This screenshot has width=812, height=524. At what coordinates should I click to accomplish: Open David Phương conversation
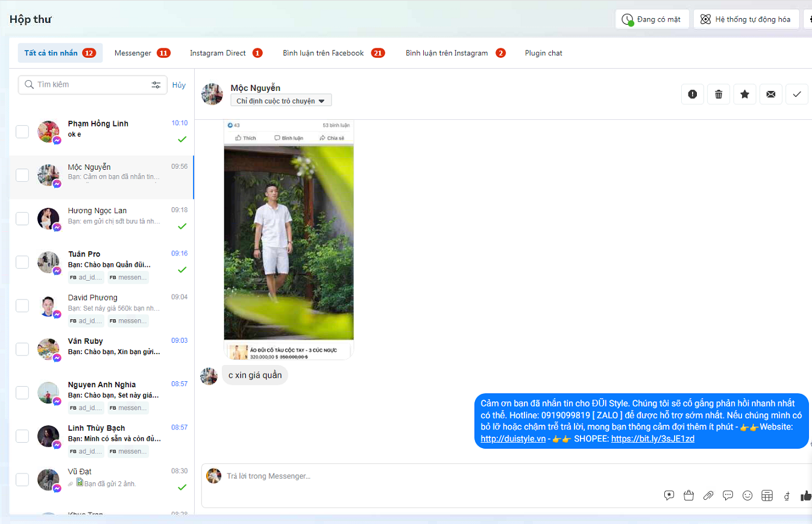(x=101, y=308)
